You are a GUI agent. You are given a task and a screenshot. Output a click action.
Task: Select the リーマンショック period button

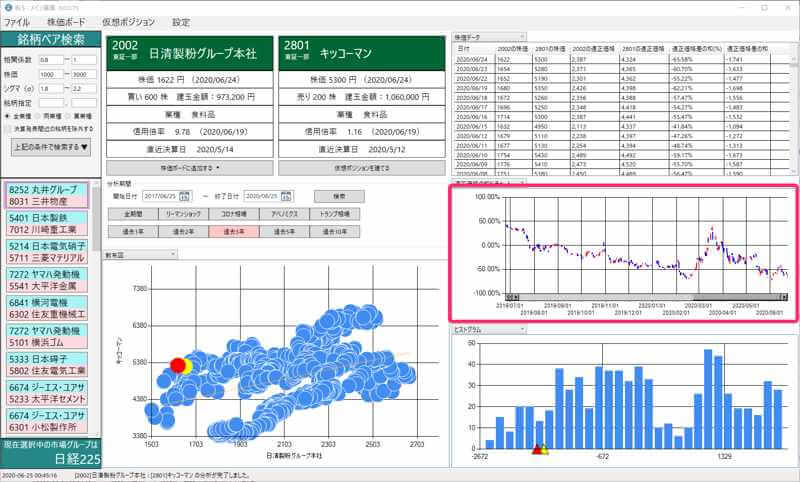(184, 214)
